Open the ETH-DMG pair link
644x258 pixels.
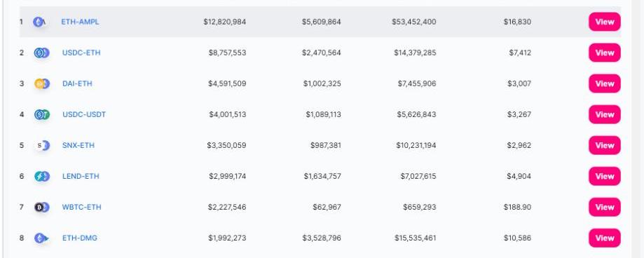tap(80, 238)
